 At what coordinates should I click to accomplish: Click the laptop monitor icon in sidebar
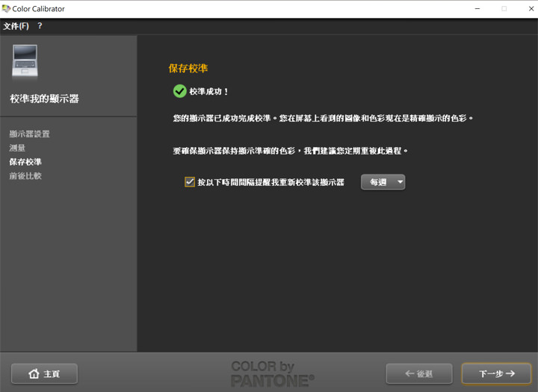pos(25,61)
